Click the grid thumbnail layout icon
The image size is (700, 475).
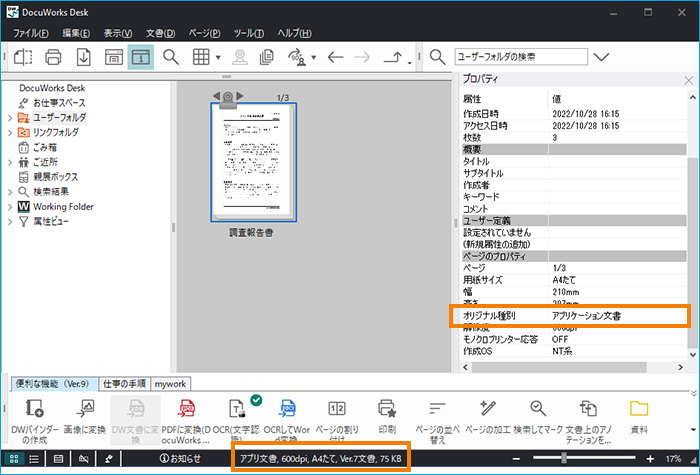[x=201, y=57]
